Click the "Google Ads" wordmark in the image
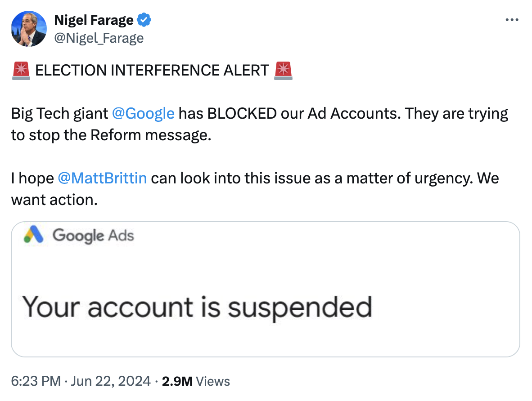Image resolution: width=532 pixels, height=401 pixels. (x=93, y=235)
